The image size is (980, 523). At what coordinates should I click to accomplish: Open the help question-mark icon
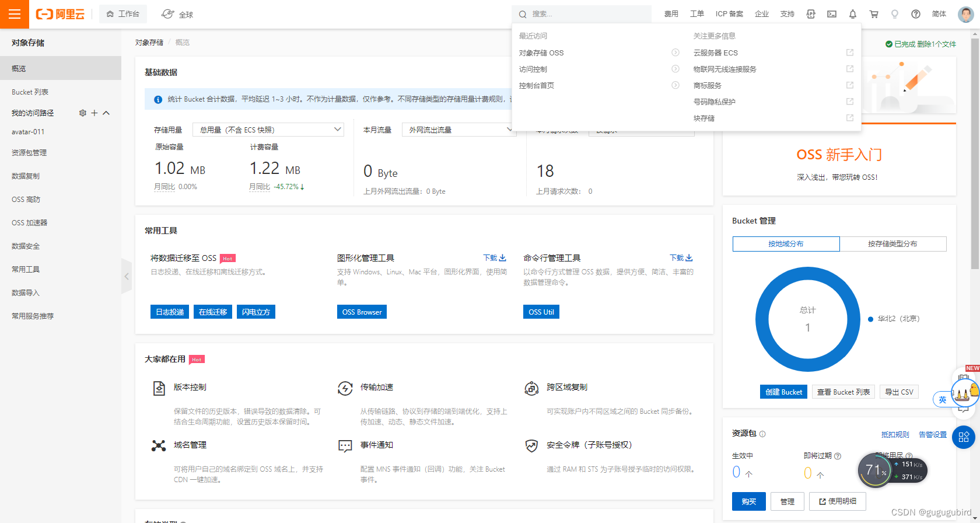(916, 14)
